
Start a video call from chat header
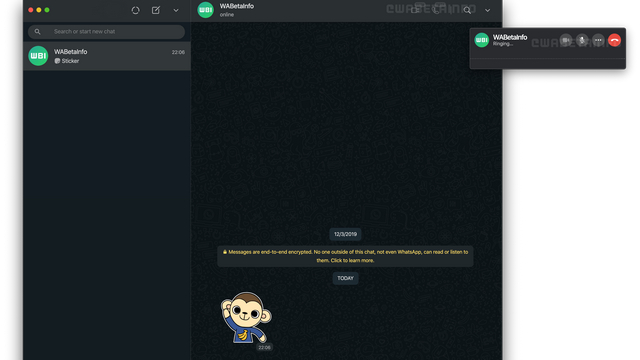coord(415,10)
